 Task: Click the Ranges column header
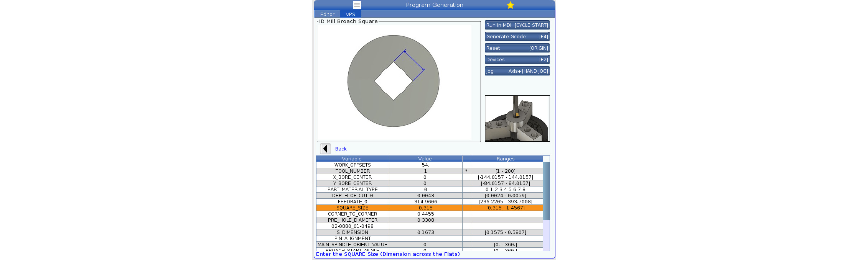[x=506, y=159]
